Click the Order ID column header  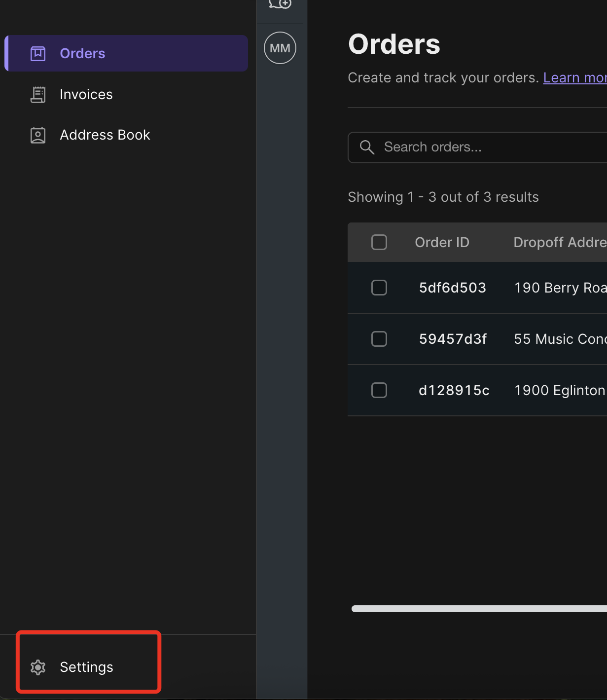point(442,242)
